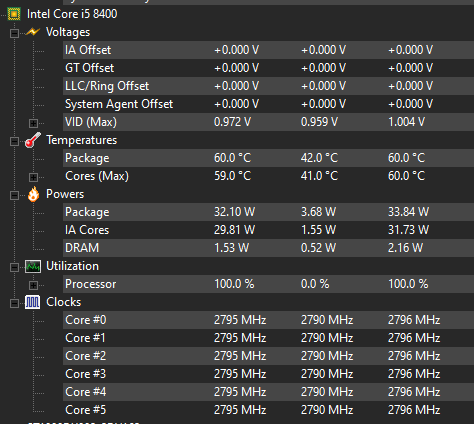Click the Temperatures thermometer icon
Image resolution: width=474 pixels, height=424 pixels.
(33, 140)
